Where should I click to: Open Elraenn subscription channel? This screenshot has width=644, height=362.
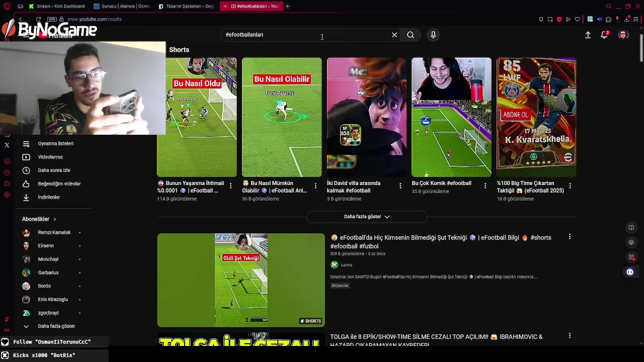click(52, 246)
